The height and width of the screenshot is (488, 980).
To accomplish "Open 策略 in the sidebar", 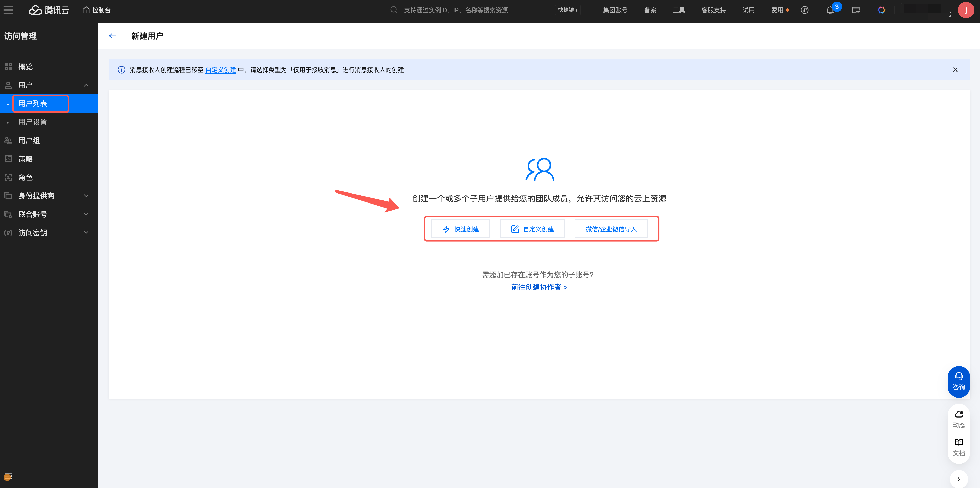I will pyautogui.click(x=25, y=159).
